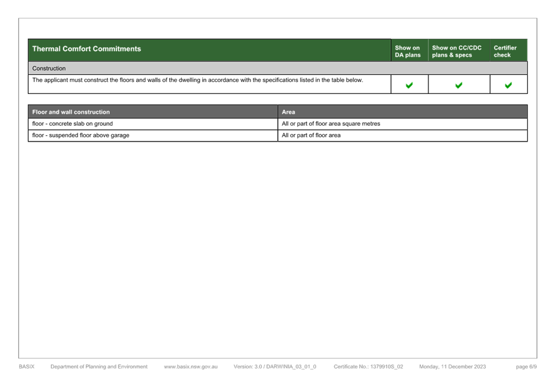Click the applicant must construct requirement text
The width and height of the screenshot is (555, 392).
pyautogui.click(x=197, y=81)
